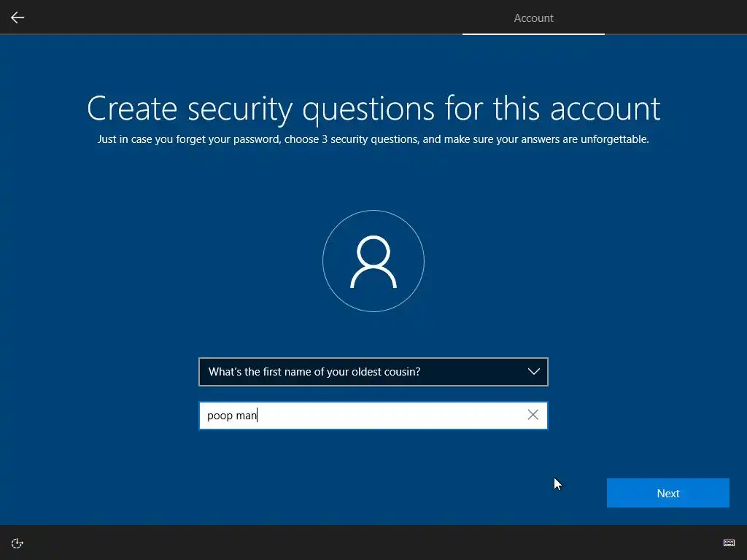This screenshot has height=560, width=747.
Task: Clear the answer with the X icon
Action: point(533,415)
